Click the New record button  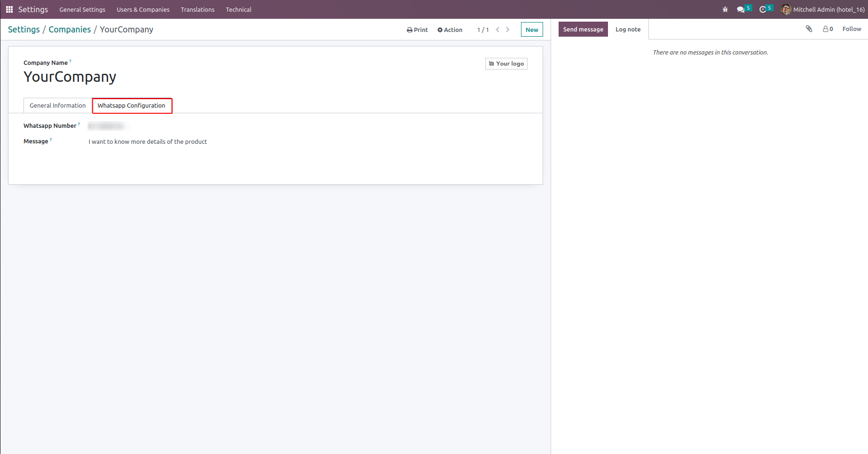[532, 30]
